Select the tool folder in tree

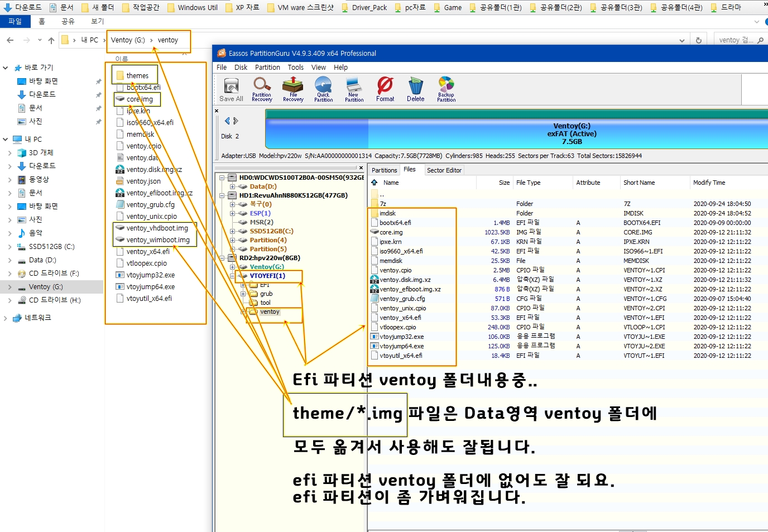[x=265, y=303]
